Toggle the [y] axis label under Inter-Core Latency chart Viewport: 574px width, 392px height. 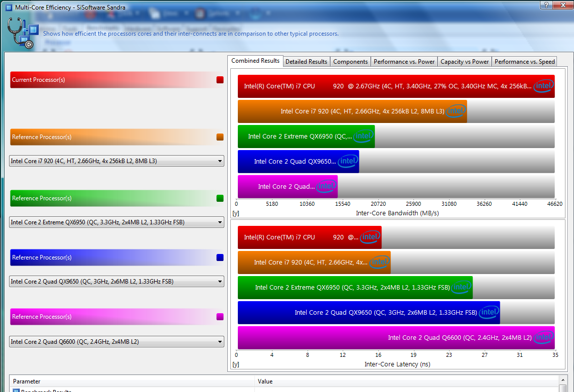point(235,364)
